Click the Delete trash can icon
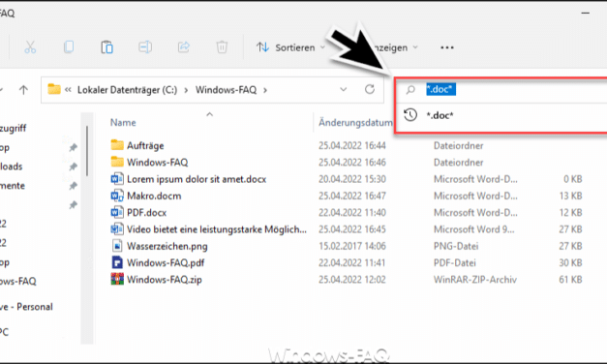Image resolution: width=607 pixels, height=364 pixels. tap(222, 47)
